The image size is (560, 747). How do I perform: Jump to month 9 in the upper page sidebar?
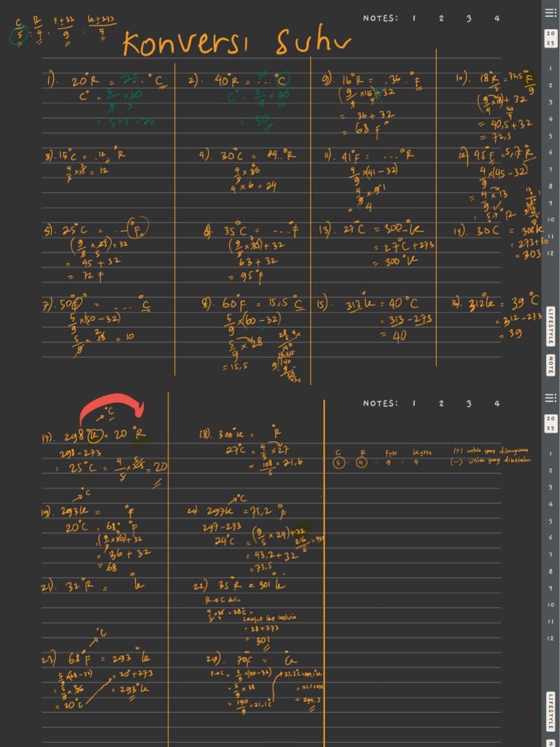point(551,203)
